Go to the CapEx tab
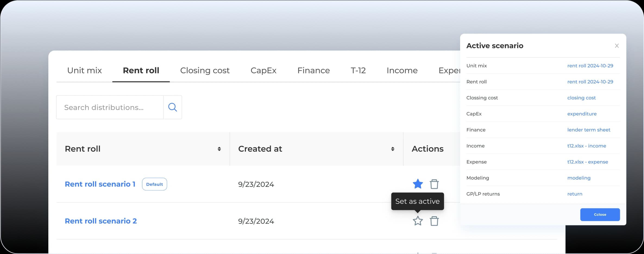 coord(263,70)
